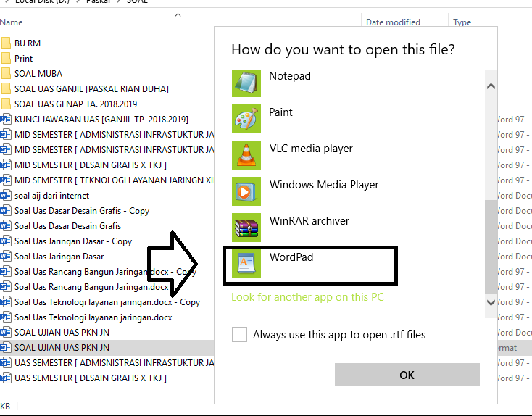
Task: Click Word icon of MID SEMESTER TEKNOLOGI LAYANAN
Action: coord(5,180)
